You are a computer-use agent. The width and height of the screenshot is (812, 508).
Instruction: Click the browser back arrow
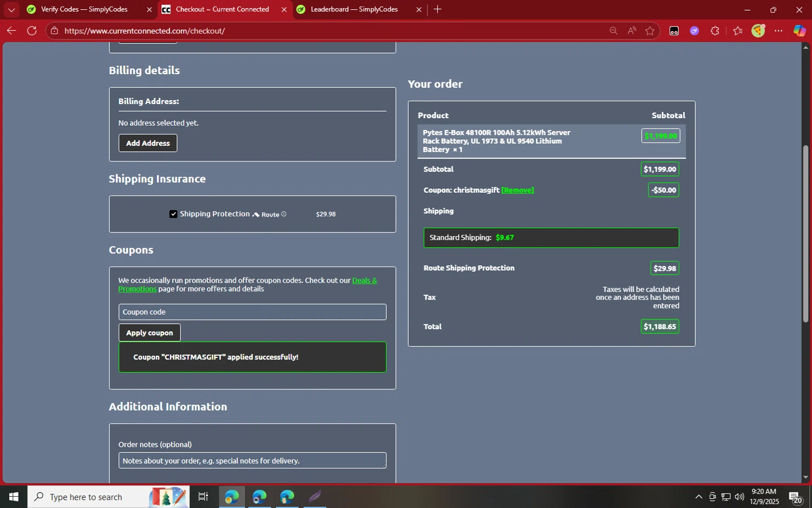tap(11, 31)
